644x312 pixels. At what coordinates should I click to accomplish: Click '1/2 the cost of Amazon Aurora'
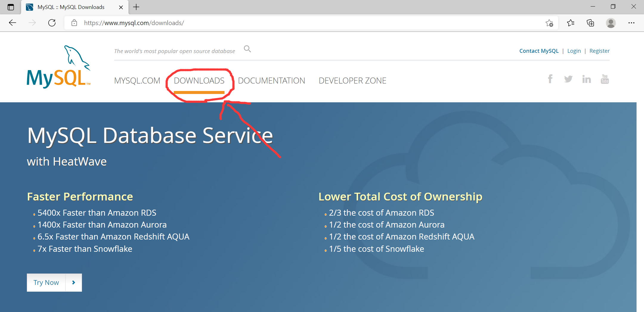[387, 225]
